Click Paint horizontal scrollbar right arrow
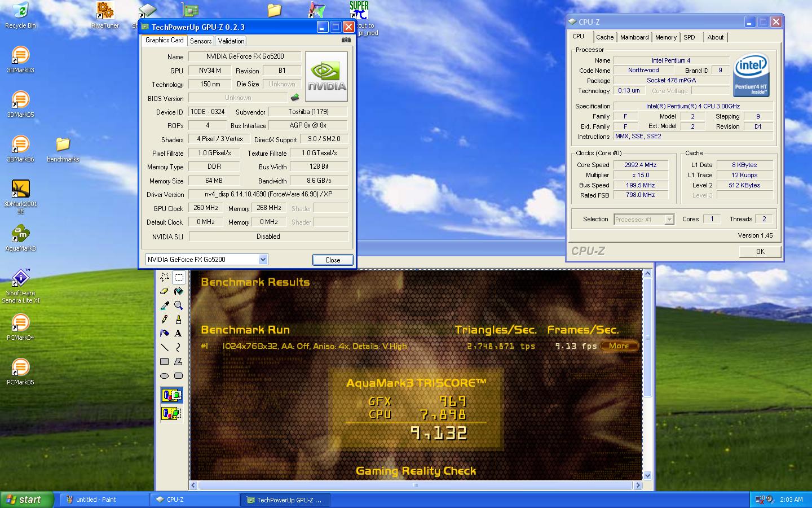812x508 pixels. 638,485
